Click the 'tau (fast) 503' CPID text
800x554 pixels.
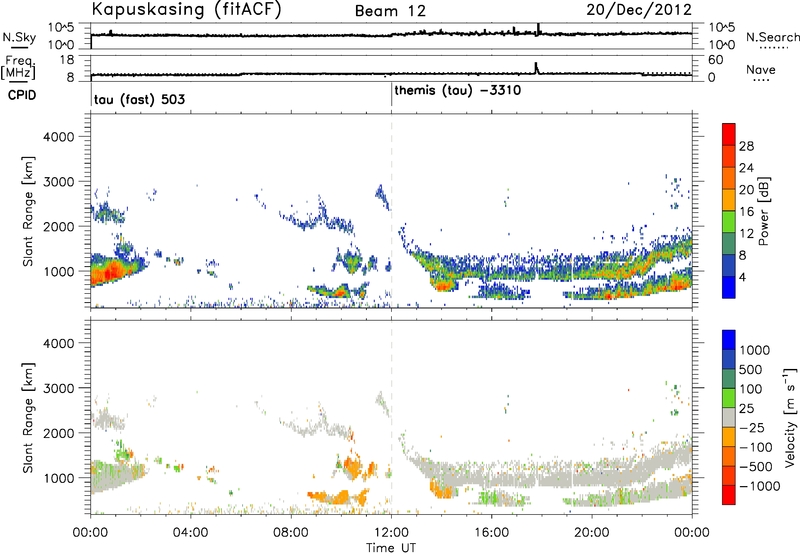coord(139,99)
